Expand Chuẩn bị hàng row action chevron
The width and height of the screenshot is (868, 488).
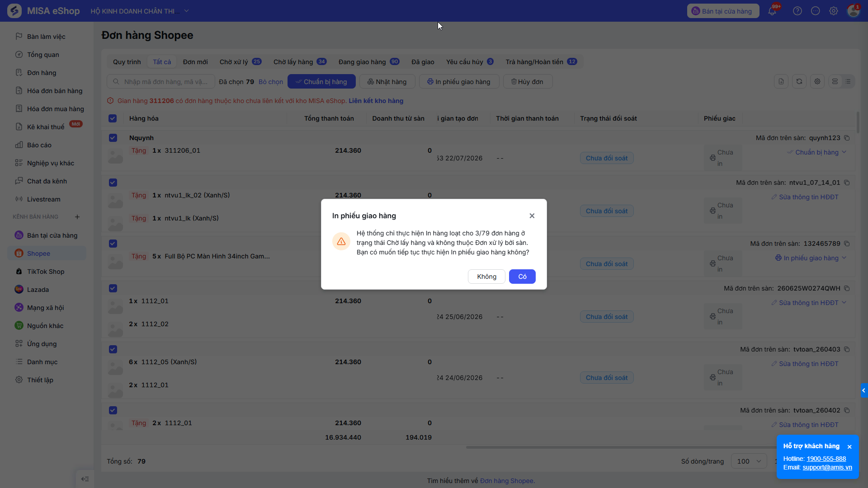[x=844, y=152]
